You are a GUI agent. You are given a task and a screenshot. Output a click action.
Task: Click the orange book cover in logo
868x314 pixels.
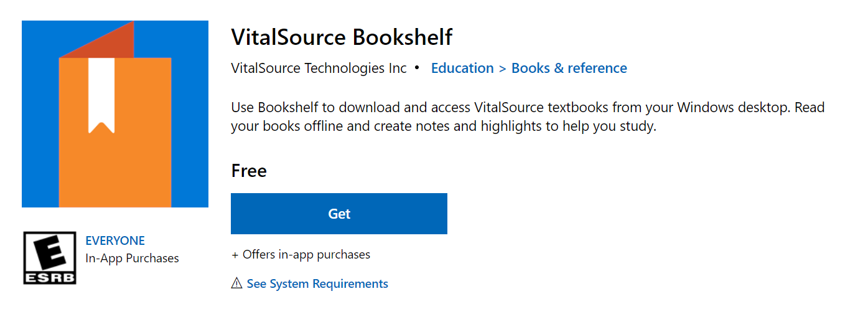115,133
